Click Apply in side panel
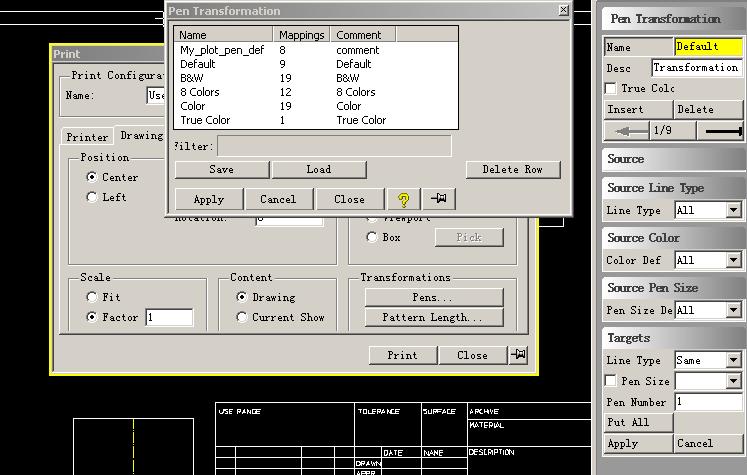The image size is (747, 475). click(x=638, y=443)
